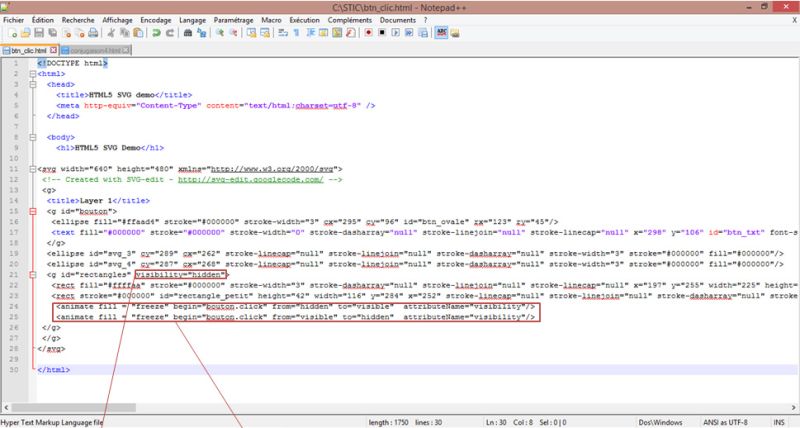Close the conjugaison4.html tab

point(126,50)
